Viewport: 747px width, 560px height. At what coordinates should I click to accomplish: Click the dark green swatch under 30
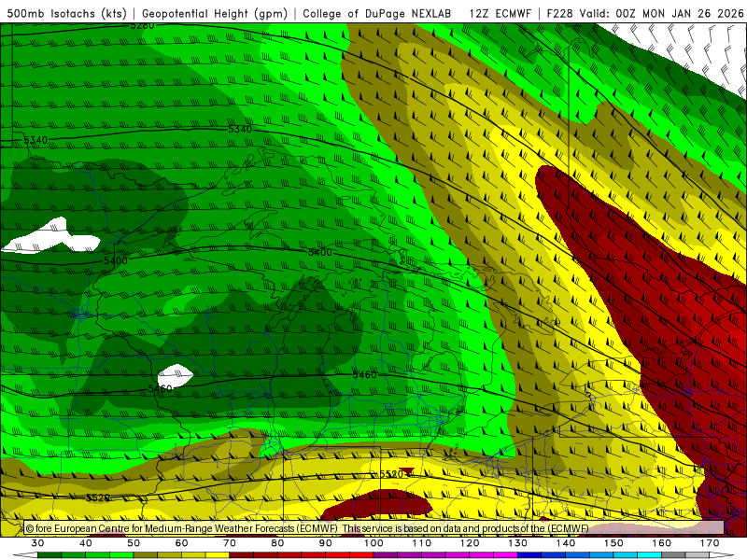click(49, 555)
